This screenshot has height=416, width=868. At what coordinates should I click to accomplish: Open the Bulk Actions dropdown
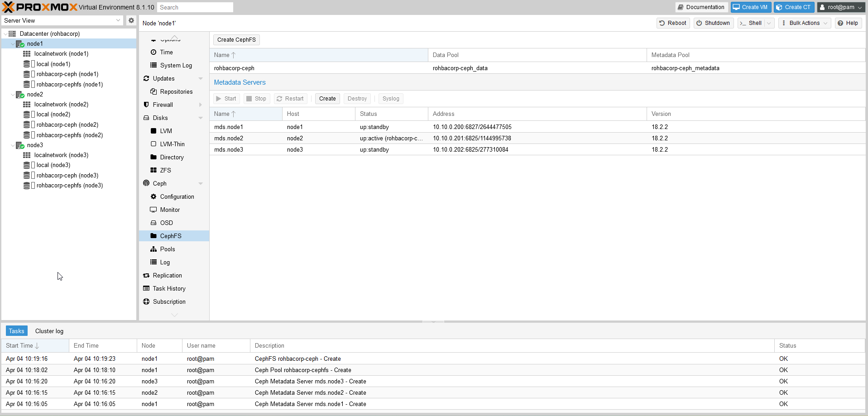(805, 23)
